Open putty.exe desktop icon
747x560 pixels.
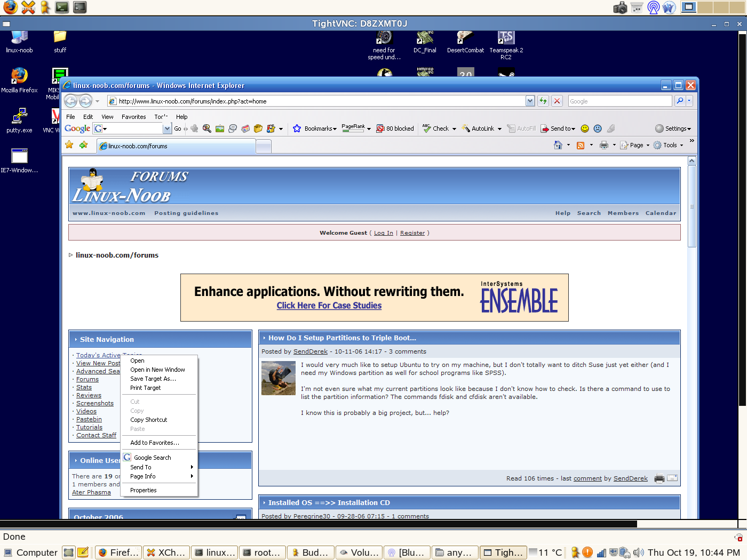click(x=19, y=120)
